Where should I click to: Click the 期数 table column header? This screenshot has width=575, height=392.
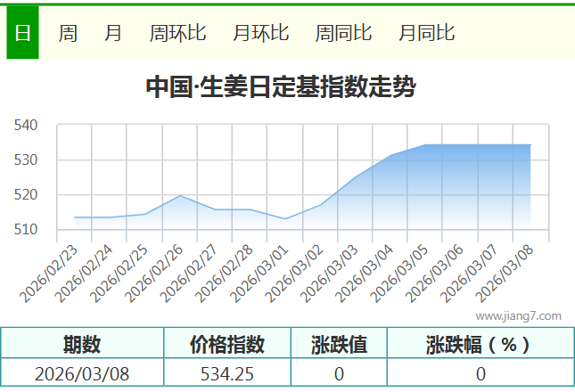[82, 344]
